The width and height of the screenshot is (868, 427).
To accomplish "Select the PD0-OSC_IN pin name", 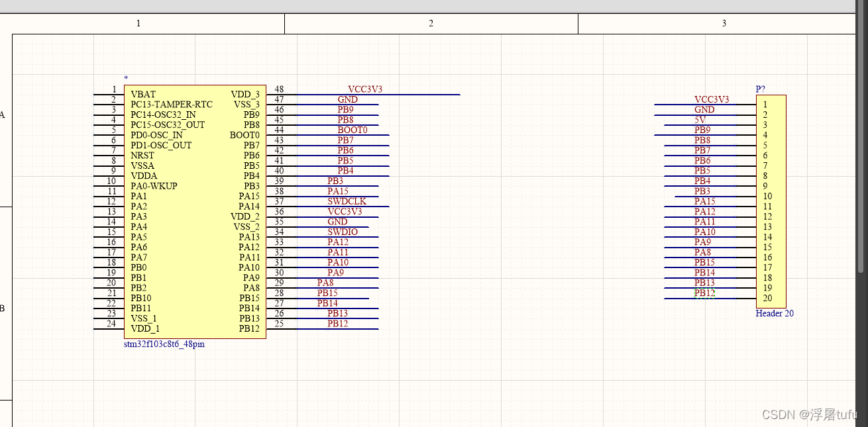I will [x=156, y=135].
